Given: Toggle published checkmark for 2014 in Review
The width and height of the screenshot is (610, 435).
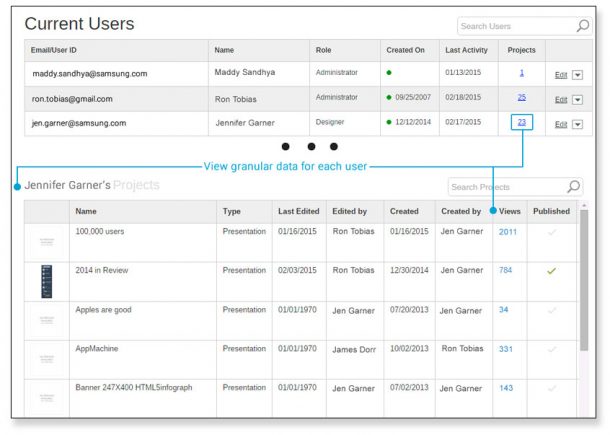Looking at the screenshot, I should [551, 271].
